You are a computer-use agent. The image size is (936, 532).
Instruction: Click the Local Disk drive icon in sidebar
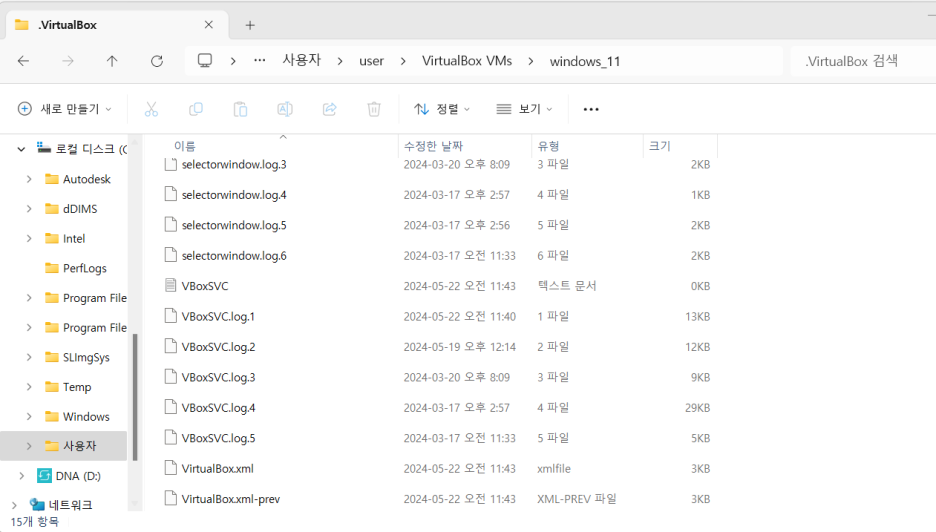click(44, 147)
